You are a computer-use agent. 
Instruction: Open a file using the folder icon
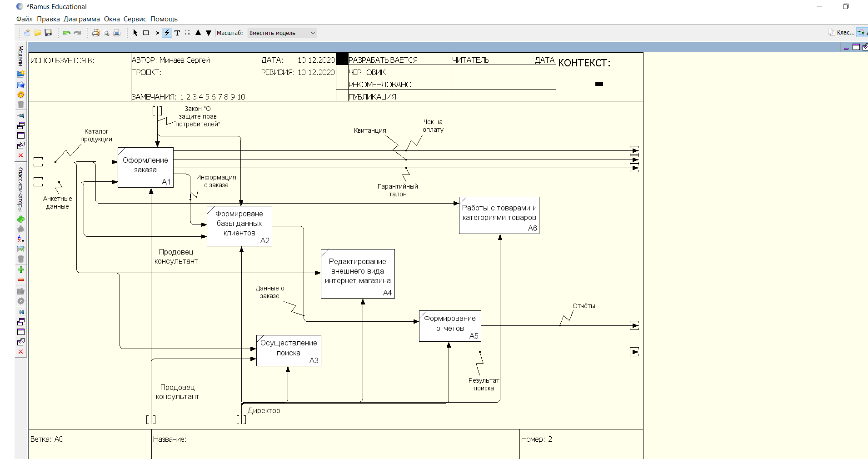pyautogui.click(x=38, y=33)
